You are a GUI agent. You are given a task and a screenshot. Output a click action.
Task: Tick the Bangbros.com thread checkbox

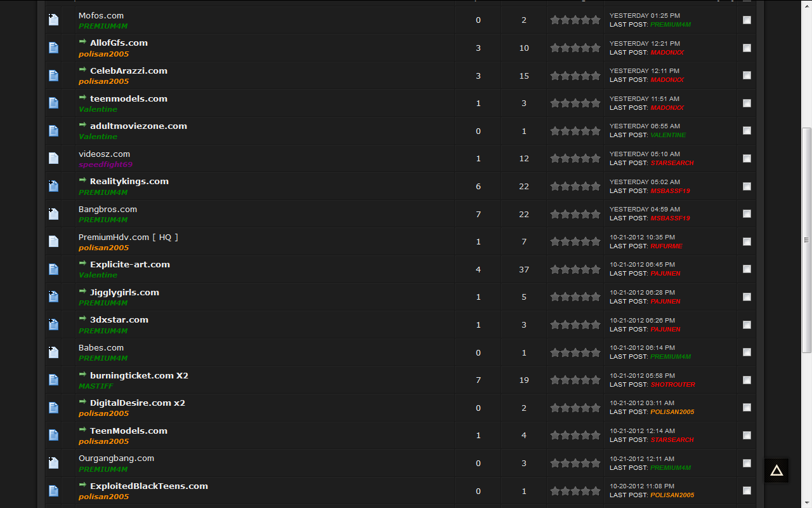click(747, 214)
